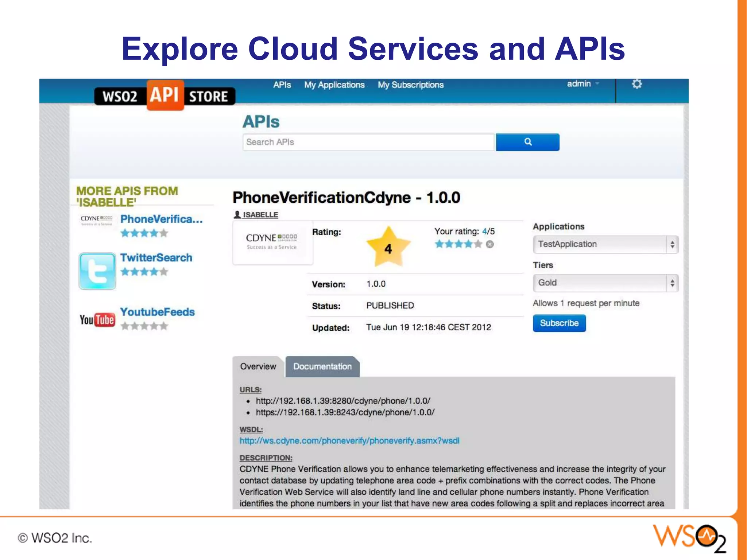Open the Tiers dropdown showing Gold
This screenshot has height=560, width=747.
(x=605, y=283)
